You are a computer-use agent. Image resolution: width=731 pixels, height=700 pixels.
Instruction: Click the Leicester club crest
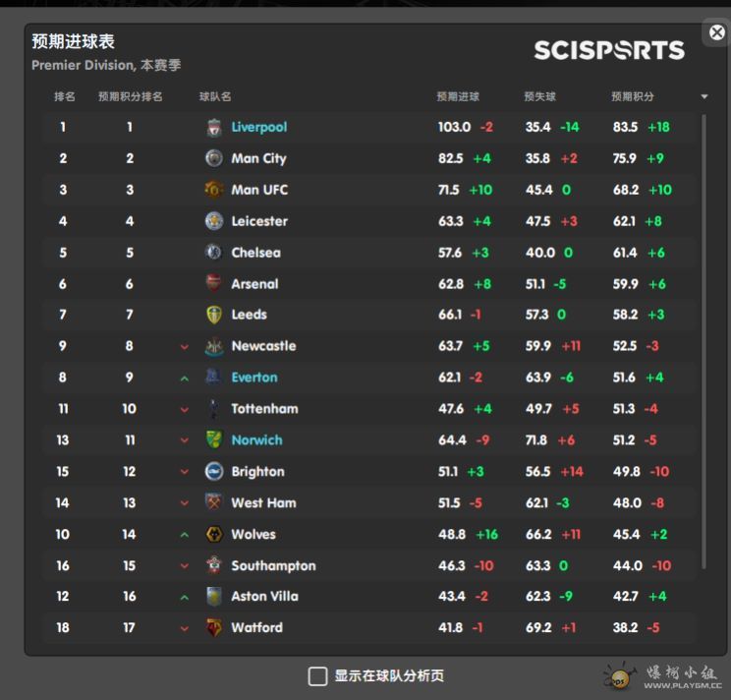pos(214,221)
